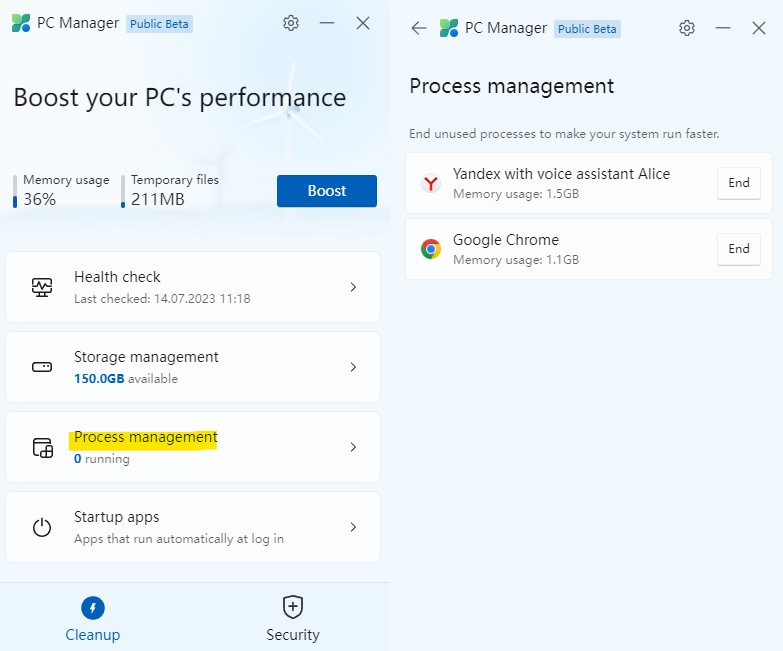
Task: Click 'Apps that run automatically at log in'
Action: click(x=179, y=539)
